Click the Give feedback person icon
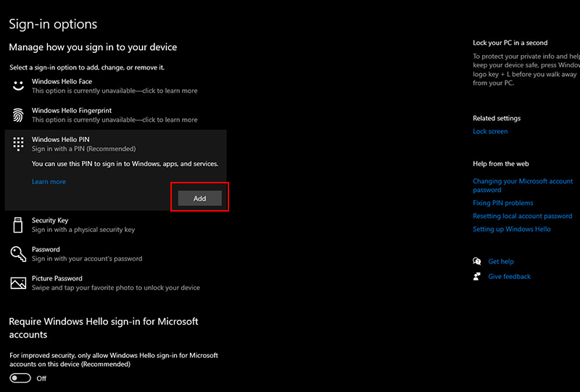580x392 pixels. [477, 277]
